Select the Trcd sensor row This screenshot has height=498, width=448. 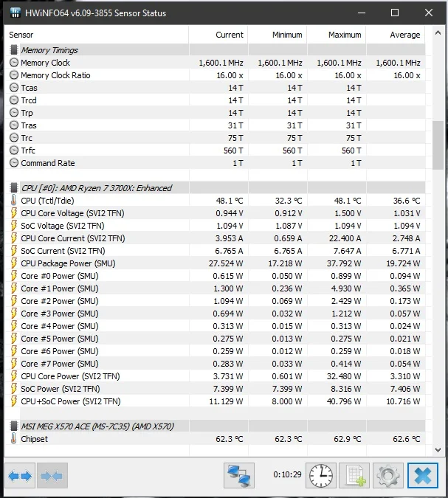pyautogui.click(x=216, y=100)
